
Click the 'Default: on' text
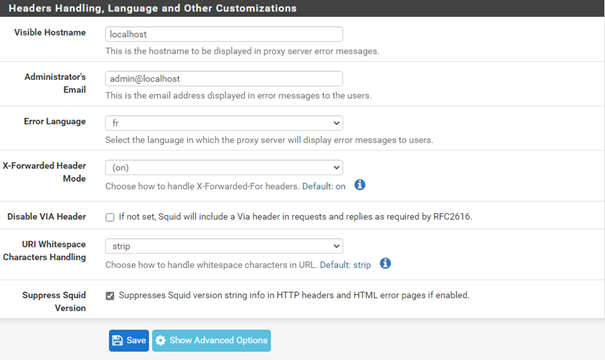(x=324, y=186)
